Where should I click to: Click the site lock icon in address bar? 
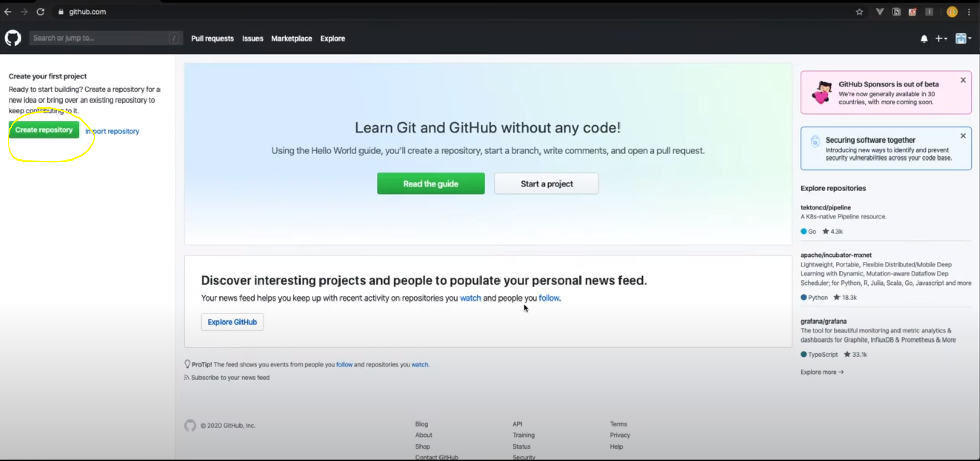[x=61, y=12]
